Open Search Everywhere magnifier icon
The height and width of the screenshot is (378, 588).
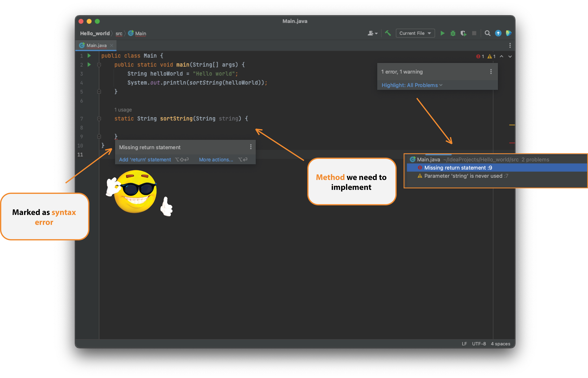tap(487, 33)
